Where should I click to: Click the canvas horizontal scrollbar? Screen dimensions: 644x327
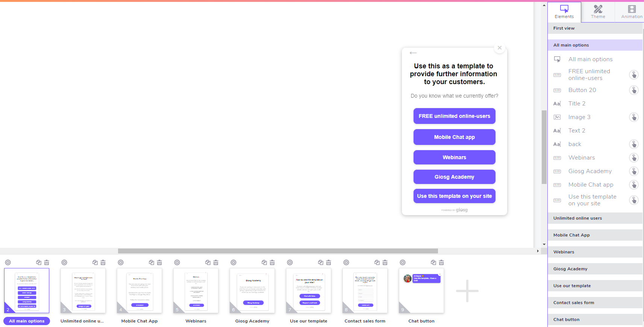tap(278, 251)
